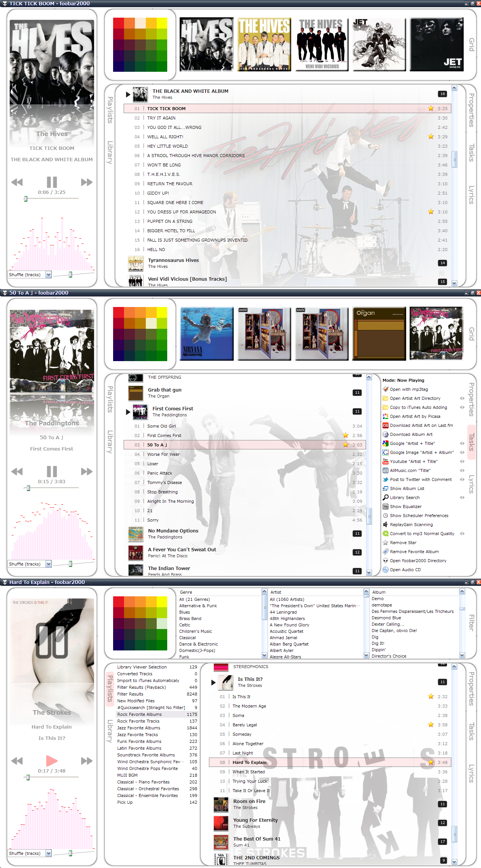Select Jazz Favorite Albums playlist
Screen dimensions: 481x868
(157, 728)
